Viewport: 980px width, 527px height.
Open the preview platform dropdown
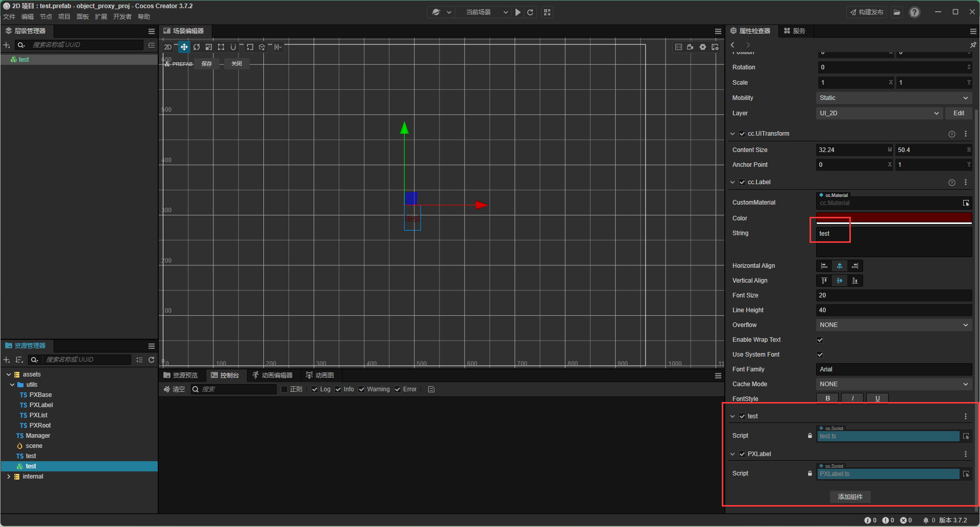pyautogui.click(x=442, y=12)
